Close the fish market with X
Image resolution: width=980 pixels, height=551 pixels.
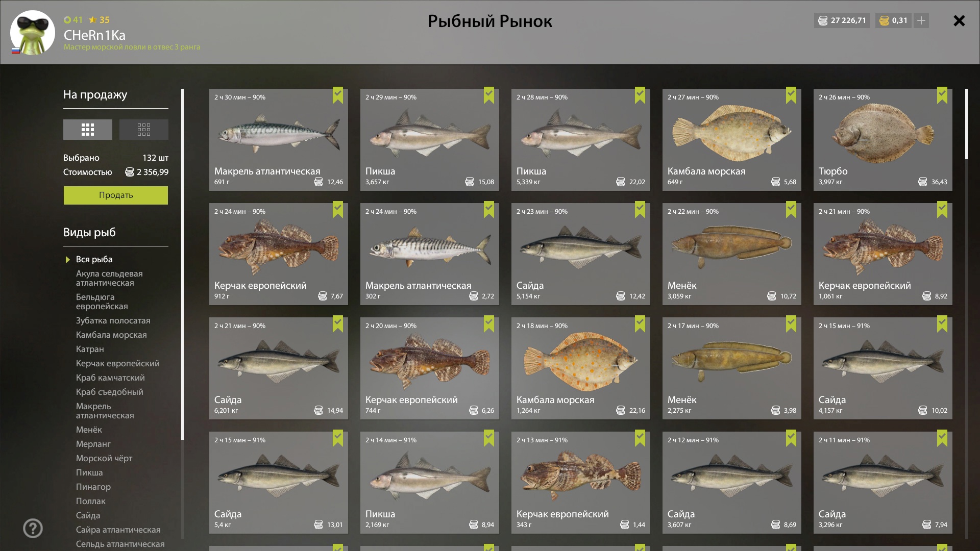[959, 20]
